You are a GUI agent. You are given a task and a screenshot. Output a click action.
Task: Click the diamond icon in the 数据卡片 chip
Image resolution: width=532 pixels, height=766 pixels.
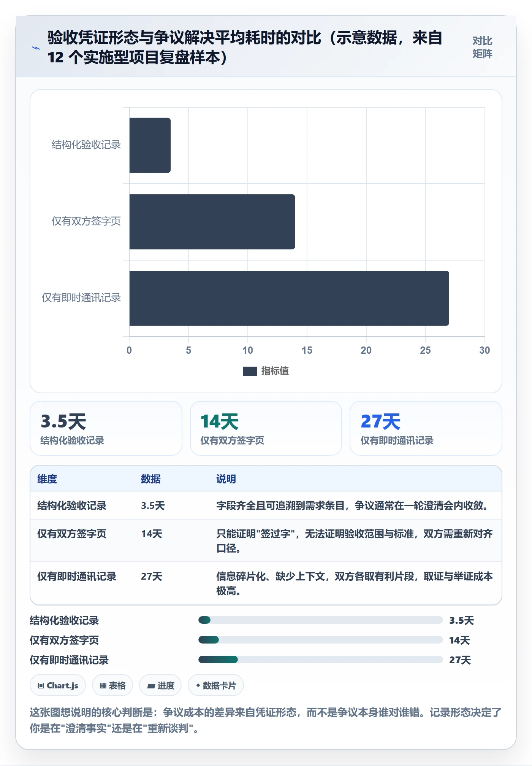tap(198, 685)
